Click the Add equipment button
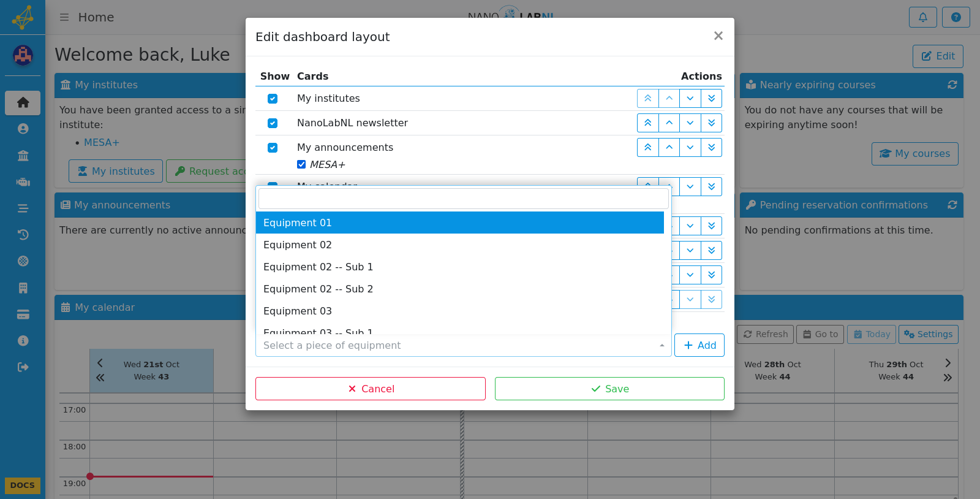 point(699,345)
